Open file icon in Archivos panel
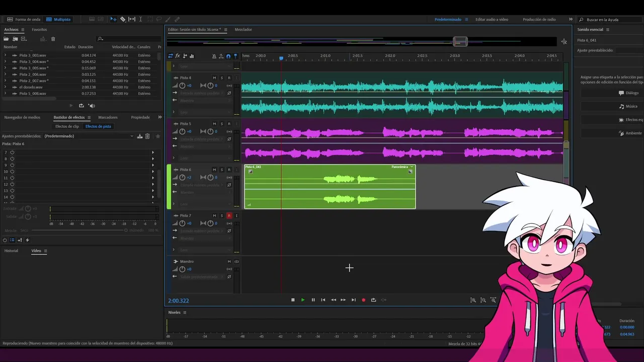644x362 pixels. click(x=7, y=39)
